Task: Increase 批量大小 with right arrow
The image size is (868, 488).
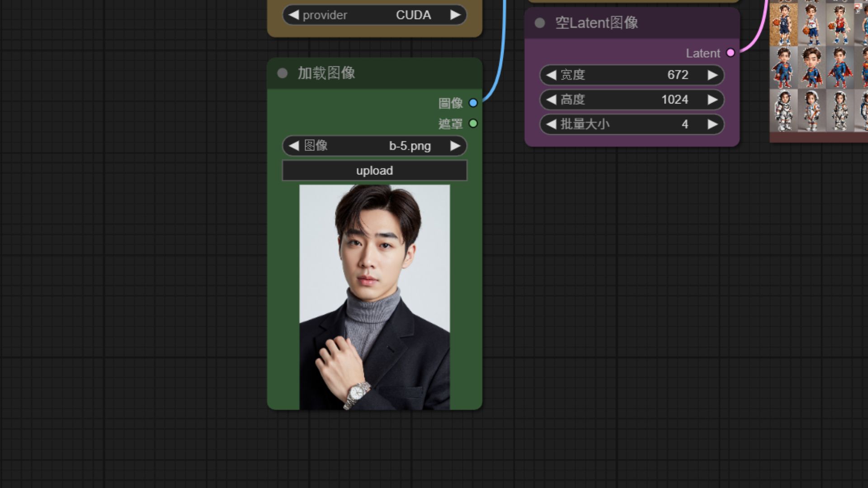Action: 712,124
